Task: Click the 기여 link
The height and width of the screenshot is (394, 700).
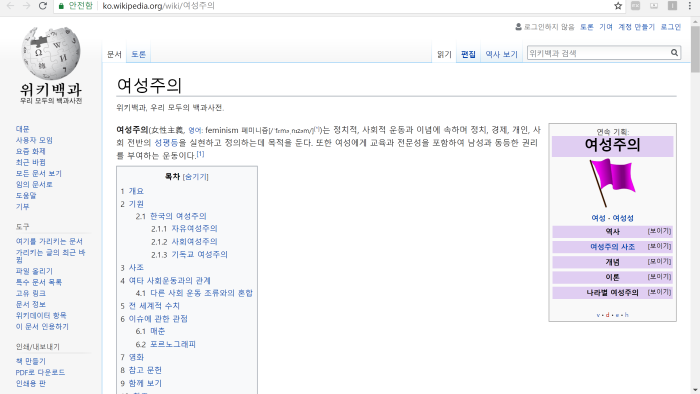Action: 606,27
